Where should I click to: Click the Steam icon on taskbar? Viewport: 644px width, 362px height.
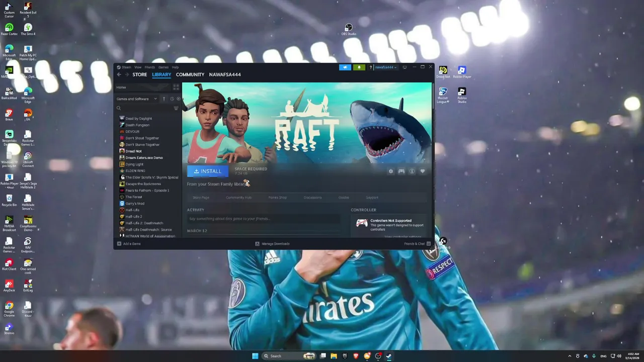point(389,356)
